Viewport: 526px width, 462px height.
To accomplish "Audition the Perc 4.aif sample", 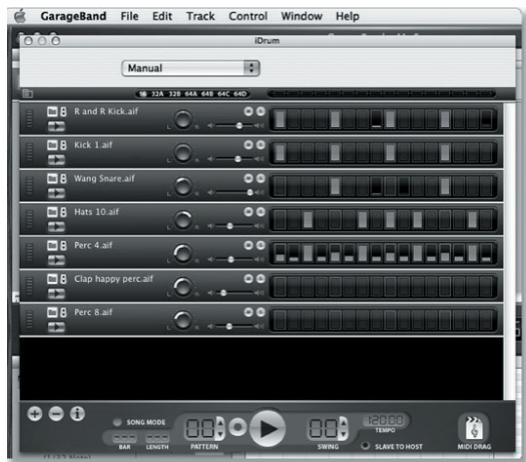I will pyautogui.click(x=56, y=260).
